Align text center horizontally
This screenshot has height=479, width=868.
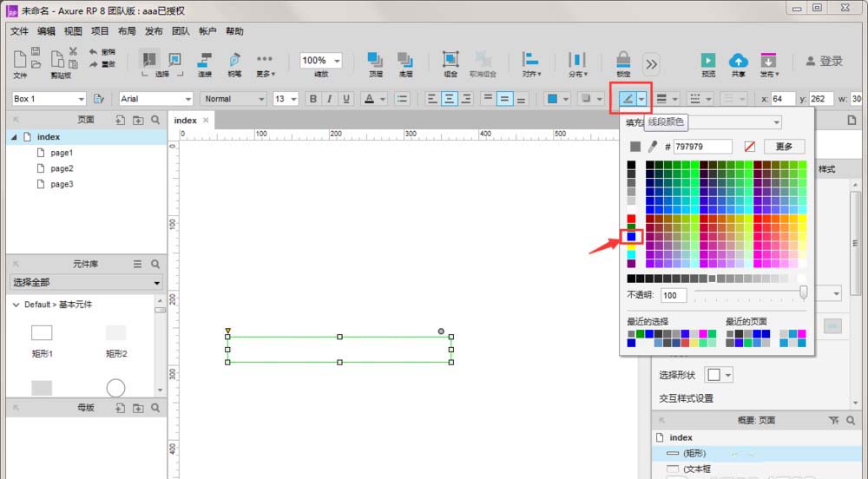(449, 99)
